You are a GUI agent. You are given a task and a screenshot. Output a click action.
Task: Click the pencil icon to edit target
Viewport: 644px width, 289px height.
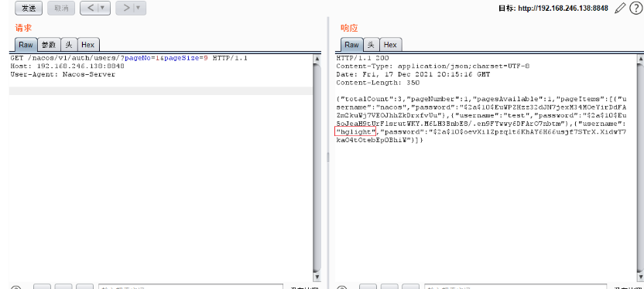620,8
